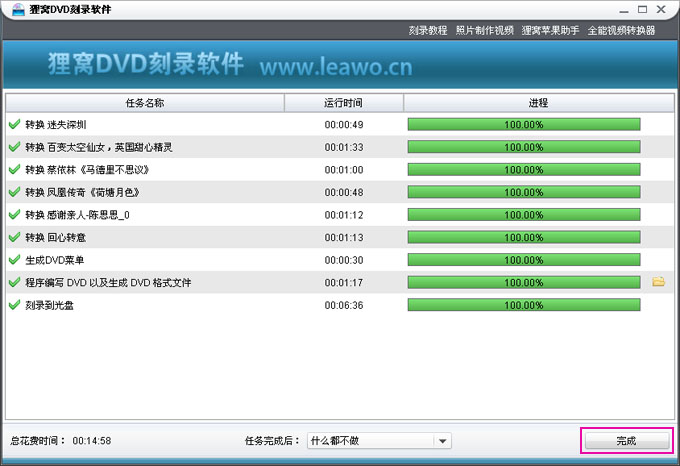Click green checkmark beside 转换 回心转意

tap(14, 237)
